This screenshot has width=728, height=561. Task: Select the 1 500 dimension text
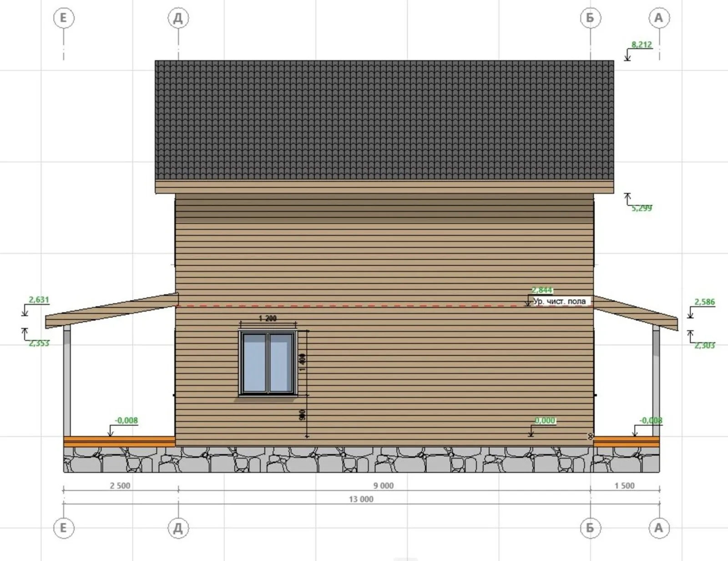coord(624,485)
